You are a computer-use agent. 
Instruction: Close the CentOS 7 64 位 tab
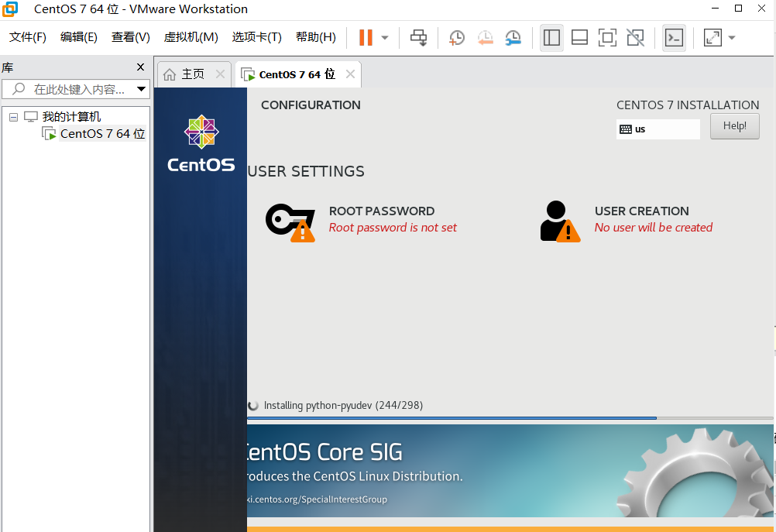tap(350, 74)
